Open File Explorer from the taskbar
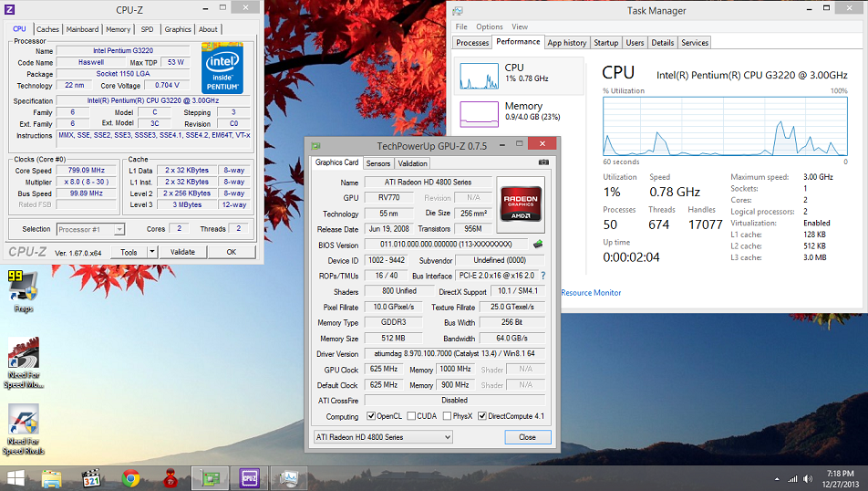The image size is (868, 491). click(x=51, y=478)
